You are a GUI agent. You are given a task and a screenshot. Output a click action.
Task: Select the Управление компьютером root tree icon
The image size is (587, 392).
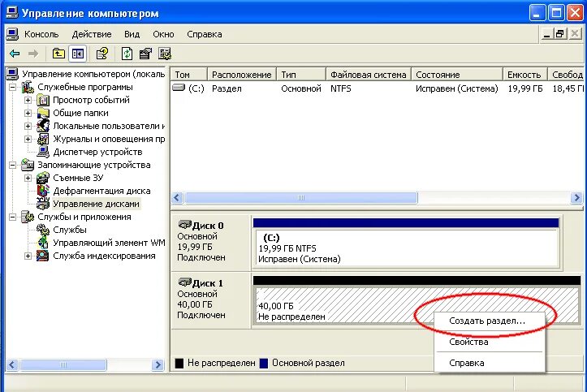coord(12,74)
